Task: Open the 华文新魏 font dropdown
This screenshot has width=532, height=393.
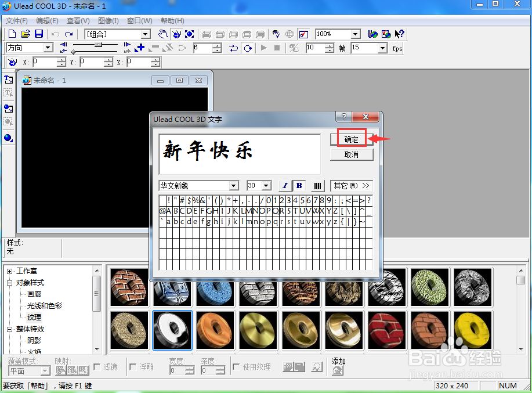Action: coord(233,186)
